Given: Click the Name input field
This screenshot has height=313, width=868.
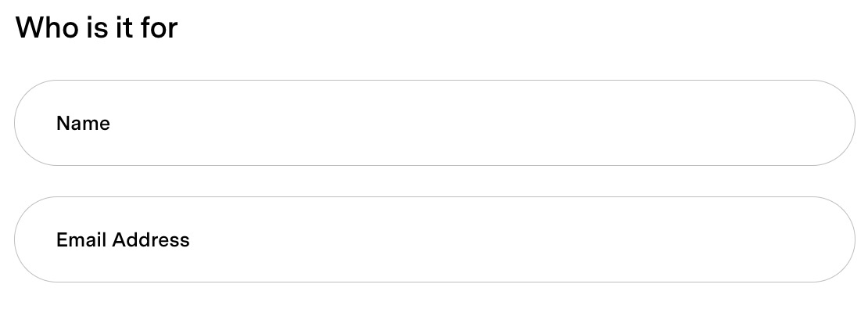Looking at the screenshot, I should click(435, 123).
